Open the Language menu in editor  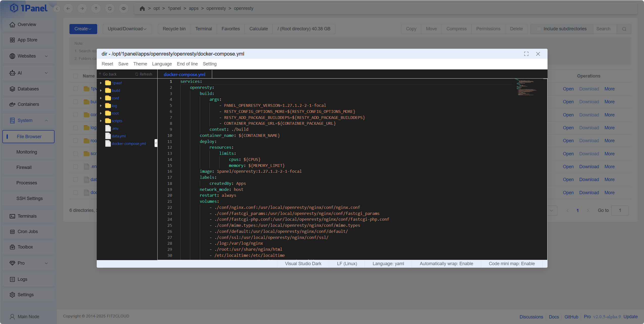pos(162,64)
